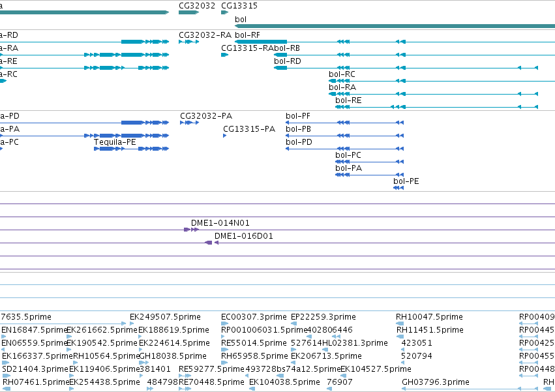The height and width of the screenshot is (392, 555).
Task: Select the EN06559.5prime EST label
Action: click(x=35, y=343)
